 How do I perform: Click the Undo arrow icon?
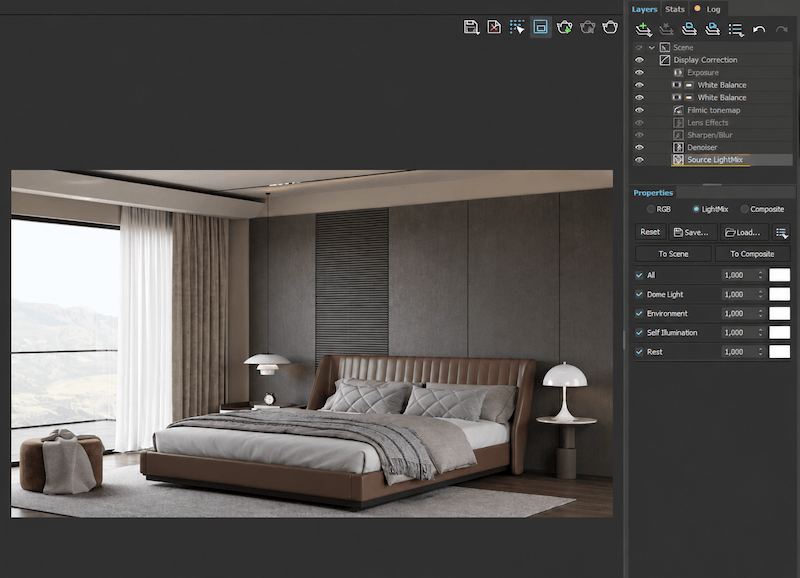coord(759,30)
